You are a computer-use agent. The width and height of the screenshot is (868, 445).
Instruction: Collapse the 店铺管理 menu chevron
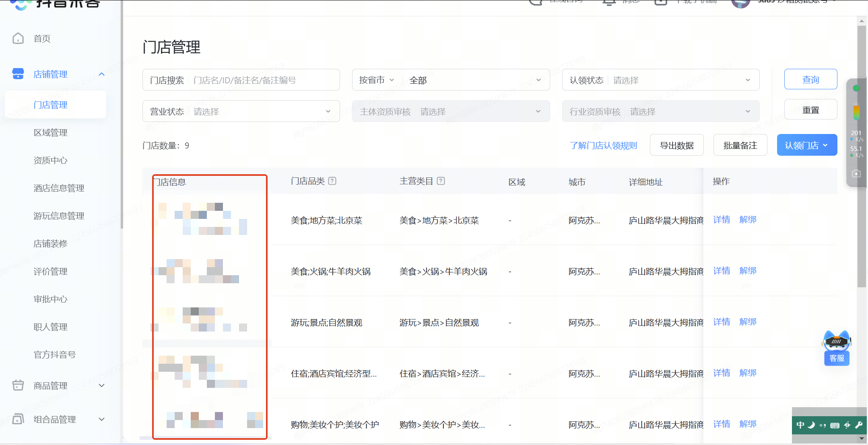point(101,74)
